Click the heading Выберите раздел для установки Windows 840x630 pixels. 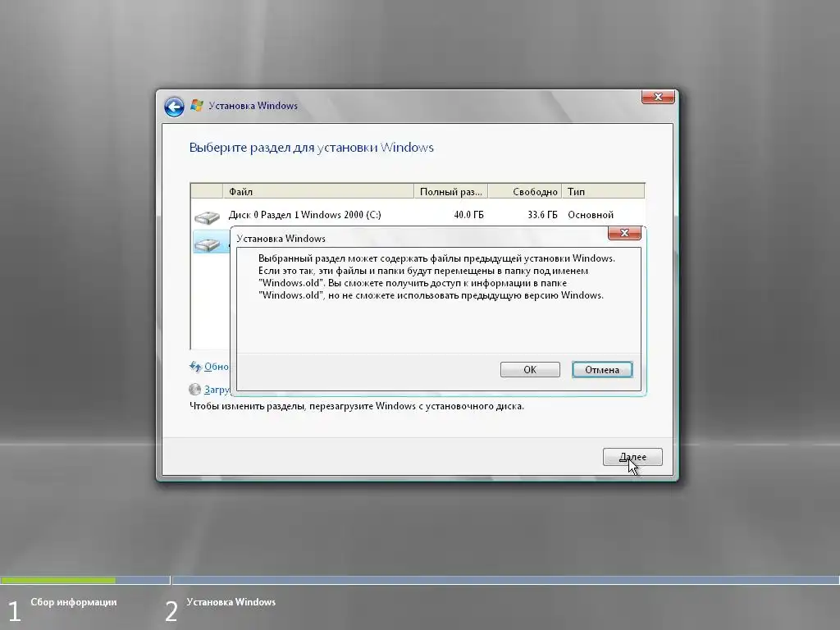[x=311, y=148]
